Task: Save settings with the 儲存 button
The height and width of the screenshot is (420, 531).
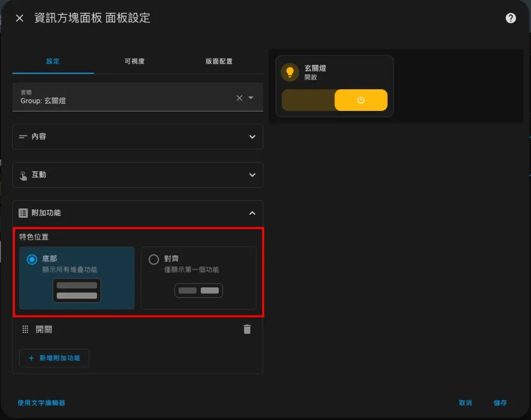Action: (x=499, y=403)
